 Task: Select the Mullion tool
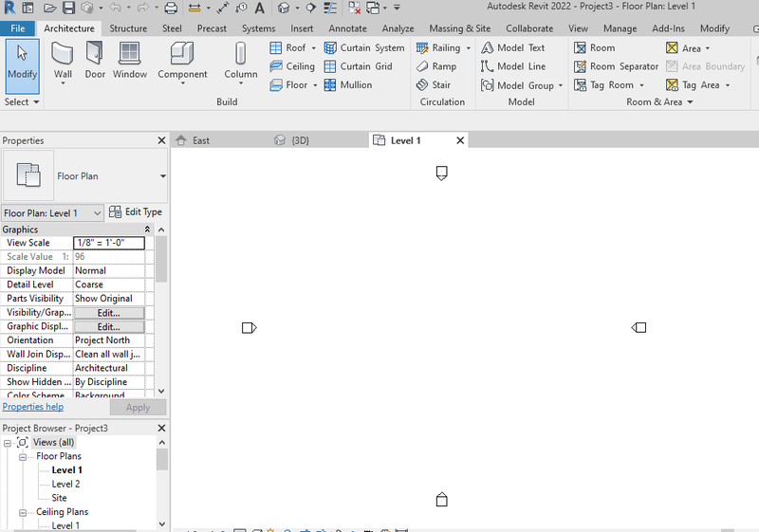tap(348, 85)
